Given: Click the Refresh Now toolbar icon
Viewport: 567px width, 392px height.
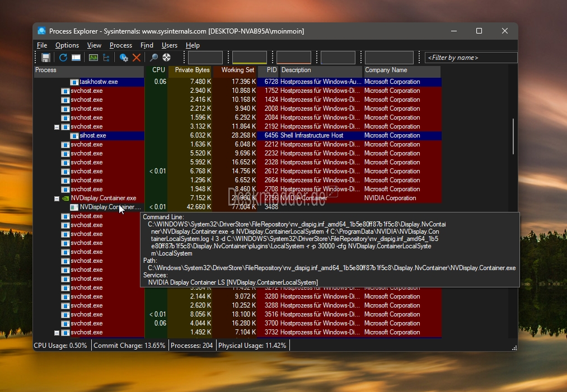Looking at the screenshot, I should pos(63,58).
